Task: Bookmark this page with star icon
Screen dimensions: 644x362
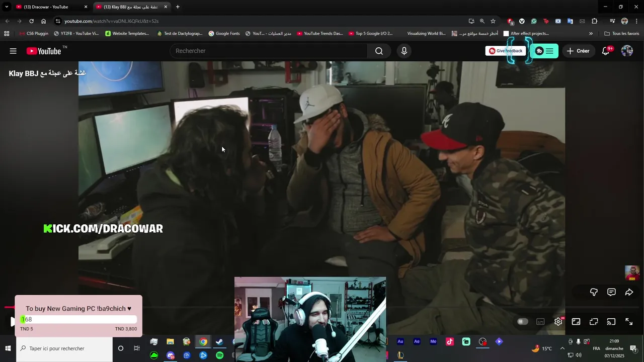Action: pos(493,21)
